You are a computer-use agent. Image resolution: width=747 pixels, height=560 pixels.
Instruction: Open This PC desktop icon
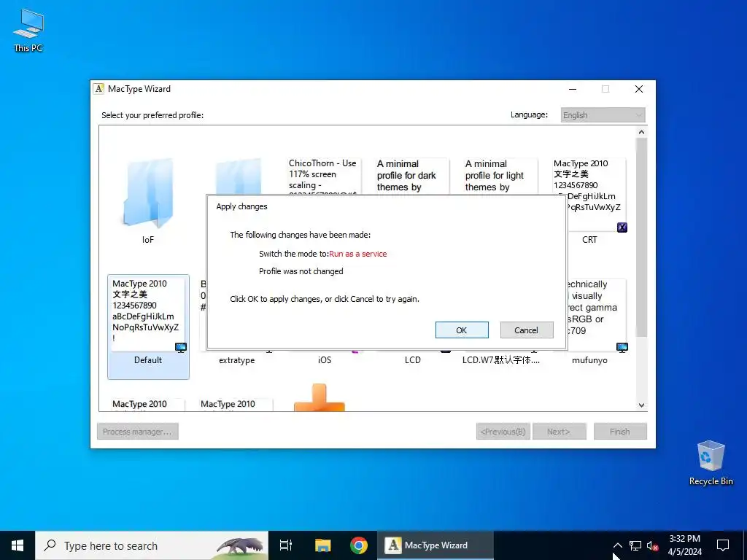pyautogui.click(x=28, y=30)
